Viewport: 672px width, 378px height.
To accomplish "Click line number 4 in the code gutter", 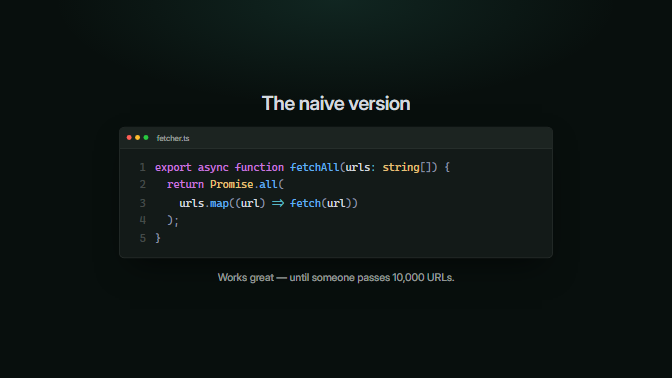I will [x=143, y=220].
